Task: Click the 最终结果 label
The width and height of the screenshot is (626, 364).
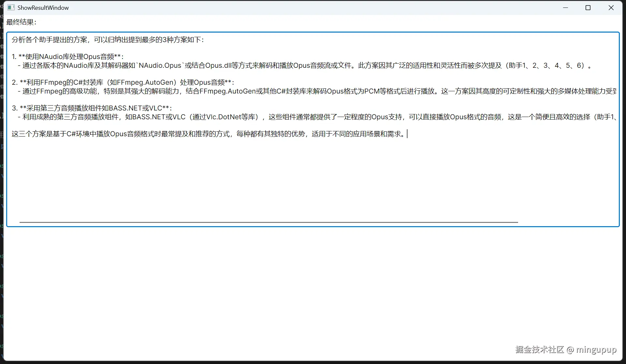Action: click(22, 22)
